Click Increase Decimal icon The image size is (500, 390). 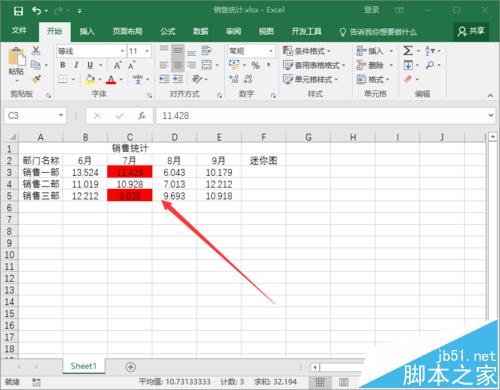point(234,79)
